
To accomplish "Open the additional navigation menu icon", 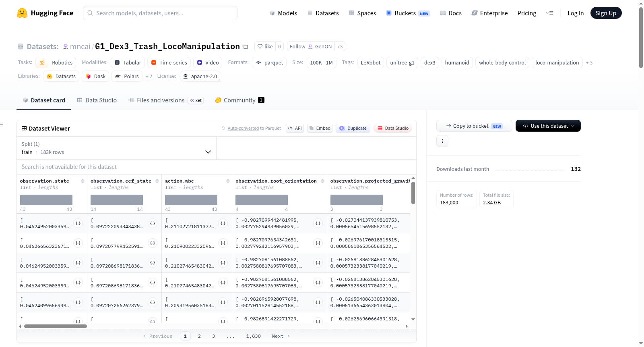I will tap(549, 13).
